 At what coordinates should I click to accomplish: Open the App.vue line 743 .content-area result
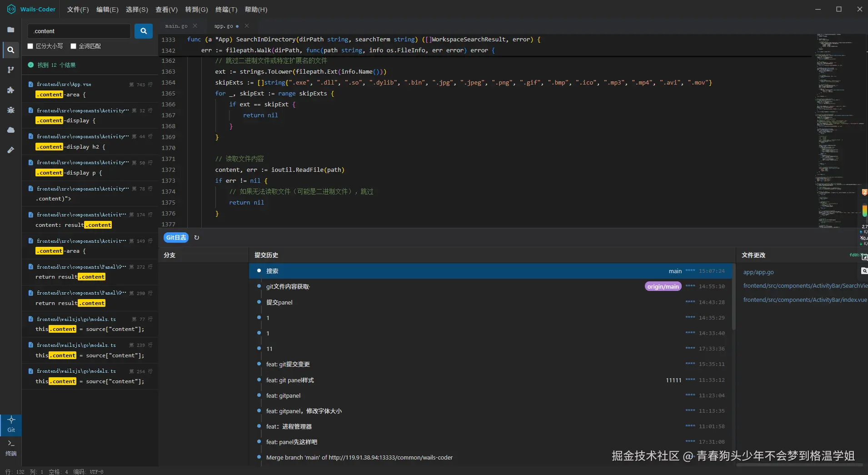90,90
